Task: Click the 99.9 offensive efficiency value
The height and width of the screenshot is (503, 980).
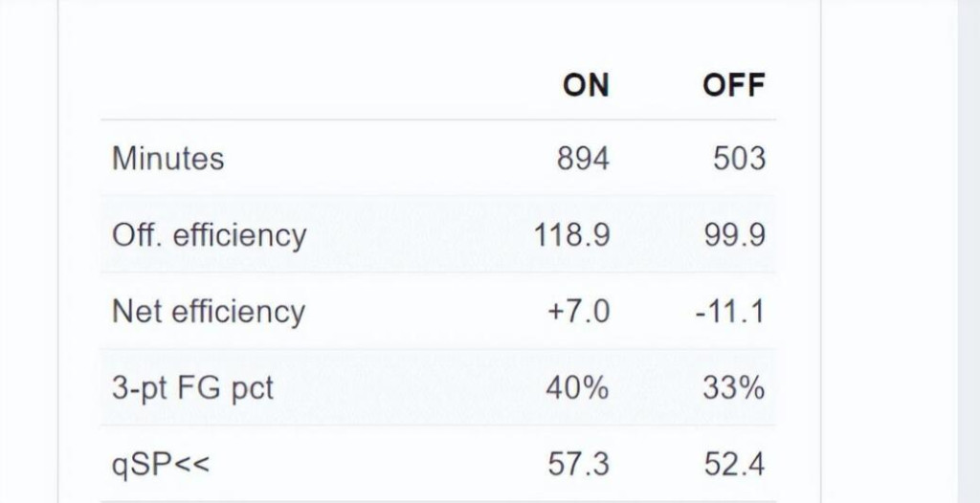Action: [734, 235]
